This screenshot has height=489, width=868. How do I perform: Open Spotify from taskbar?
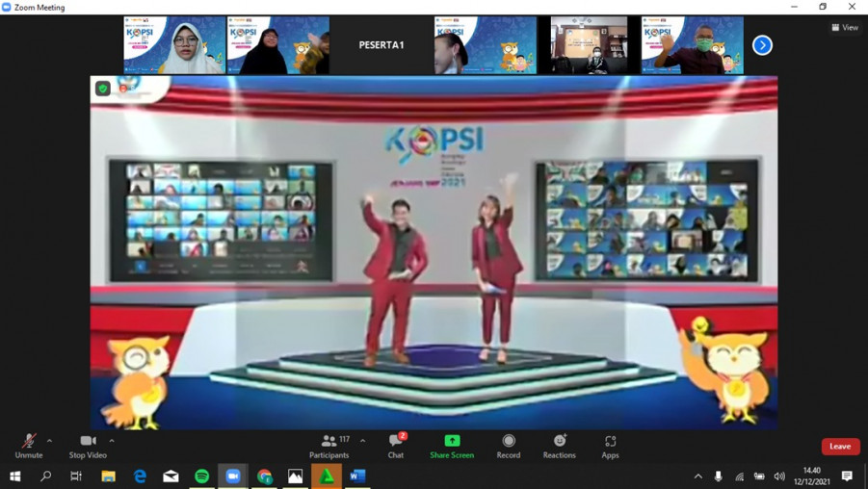(201, 476)
